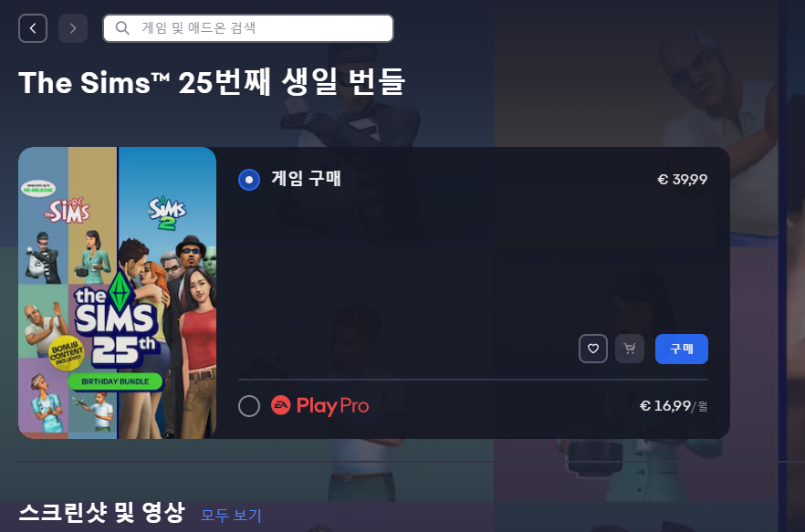Click the yellow Bonus Content badge
The height and width of the screenshot is (532, 805).
point(67,353)
